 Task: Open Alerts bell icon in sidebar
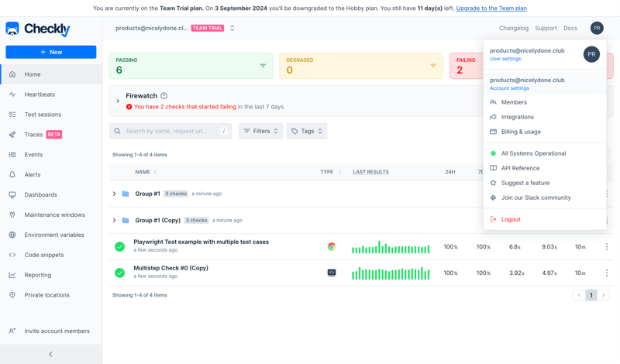(12, 175)
